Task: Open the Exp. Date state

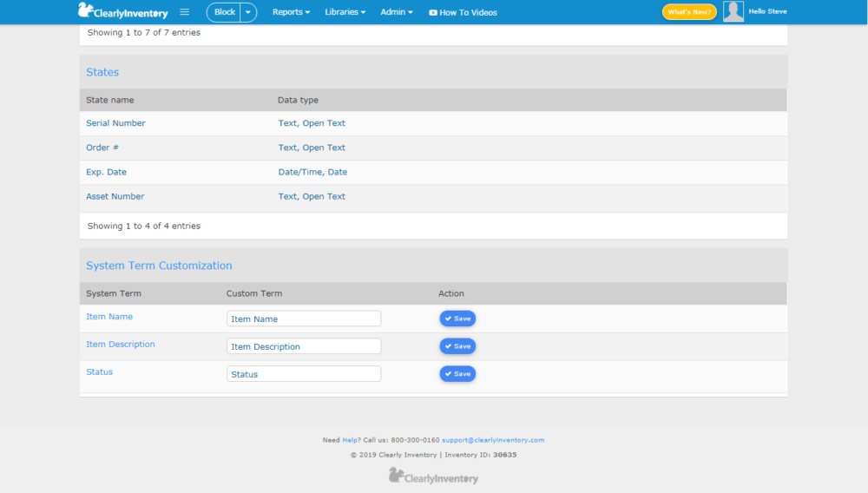Action: pyautogui.click(x=106, y=172)
